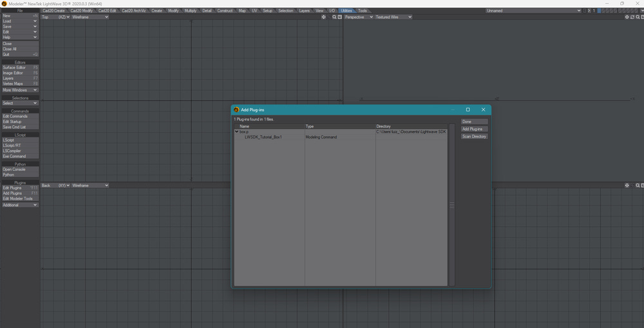Click the Scan Directory button
644x328 pixels.
pyautogui.click(x=475, y=137)
